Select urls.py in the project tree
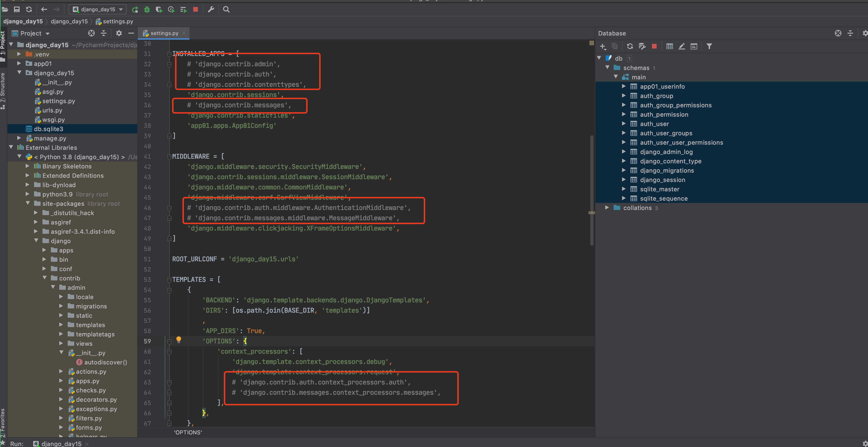This screenshot has width=868, height=447. (52, 110)
